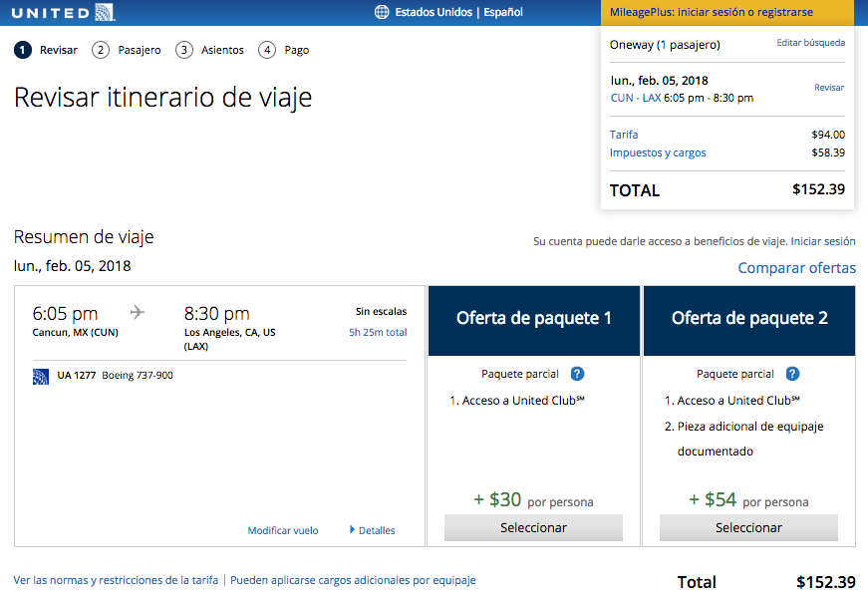
Task: Click the help icon in Oferta de paquete 2
Action: point(792,374)
